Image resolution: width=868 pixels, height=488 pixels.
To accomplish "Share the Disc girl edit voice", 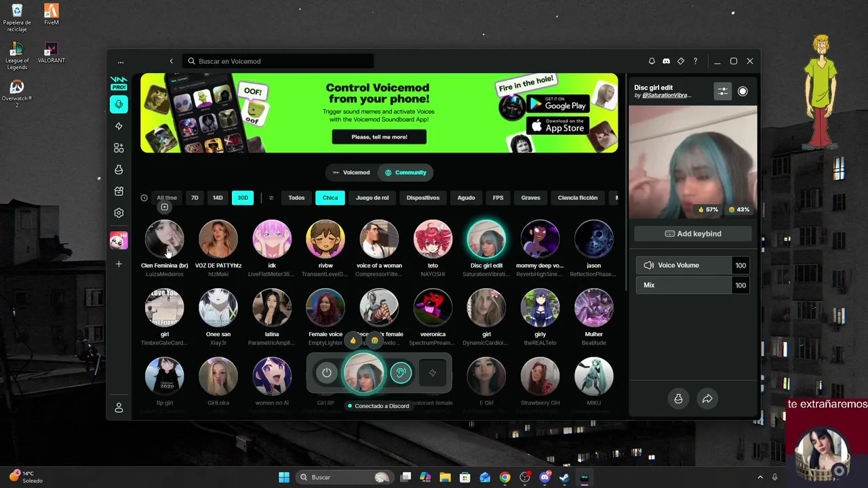I will pyautogui.click(x=707, y=399).
